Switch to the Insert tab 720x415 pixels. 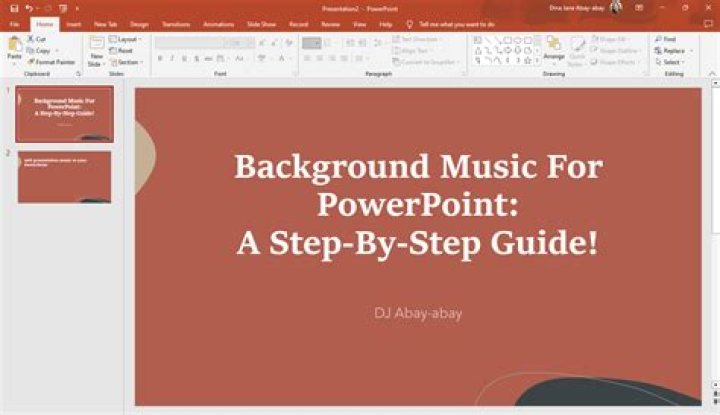point(73,24)
